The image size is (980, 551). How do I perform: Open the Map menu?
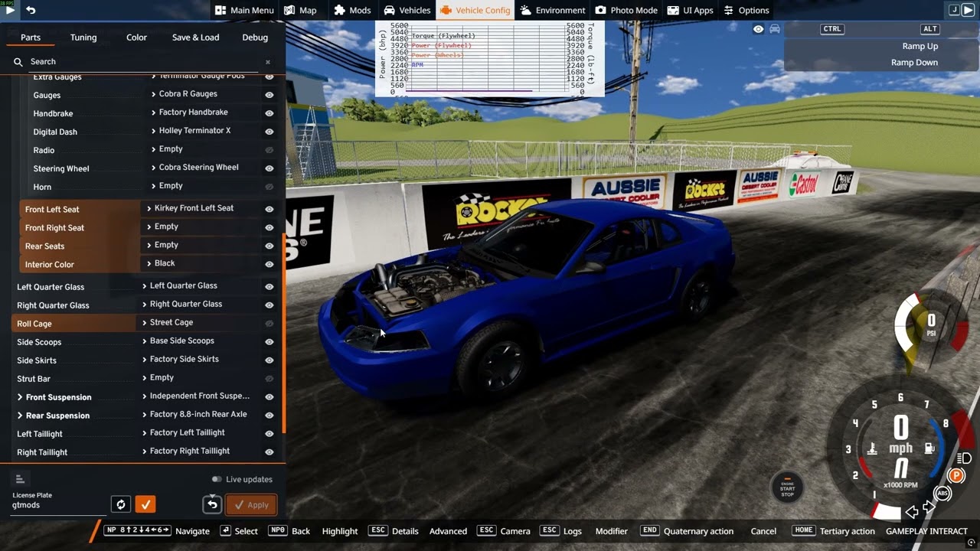coord(300,10)
